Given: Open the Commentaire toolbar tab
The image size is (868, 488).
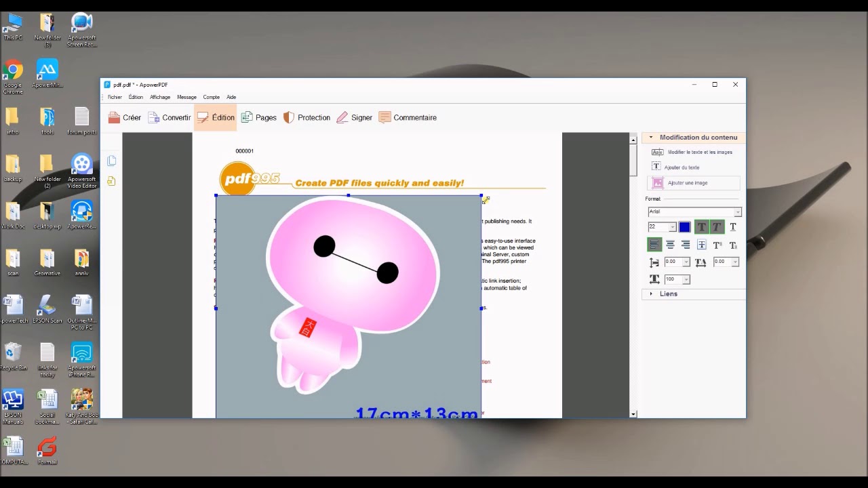Looking at the screenshot, I should click(408, 117).
